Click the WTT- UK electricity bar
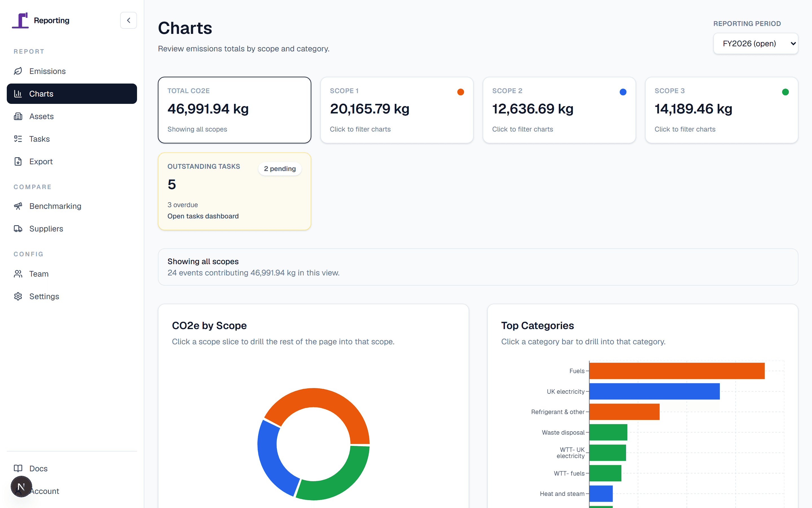The image size is (812, 508). pos(608,453)
